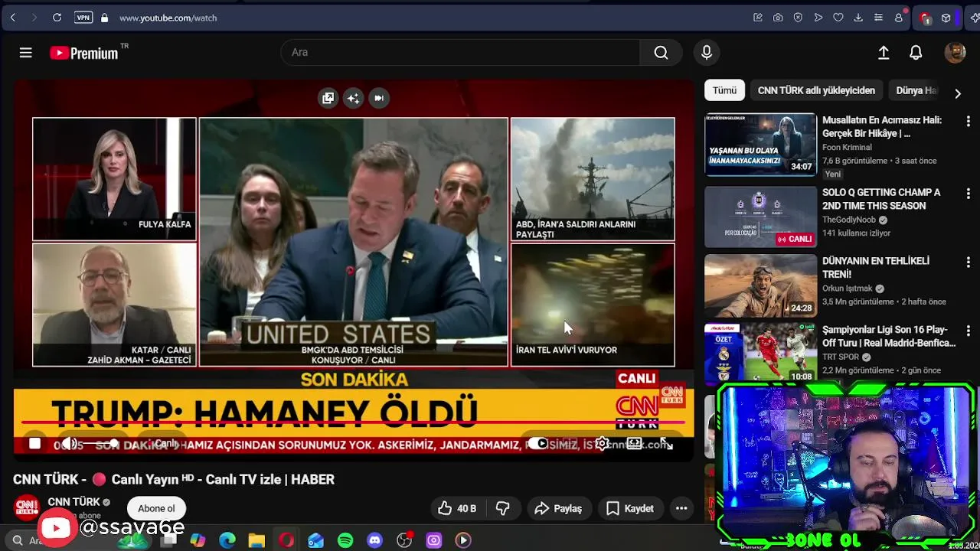Open File Explorer from the taskbar
The image size is (980, 551).
coord(256,540)
